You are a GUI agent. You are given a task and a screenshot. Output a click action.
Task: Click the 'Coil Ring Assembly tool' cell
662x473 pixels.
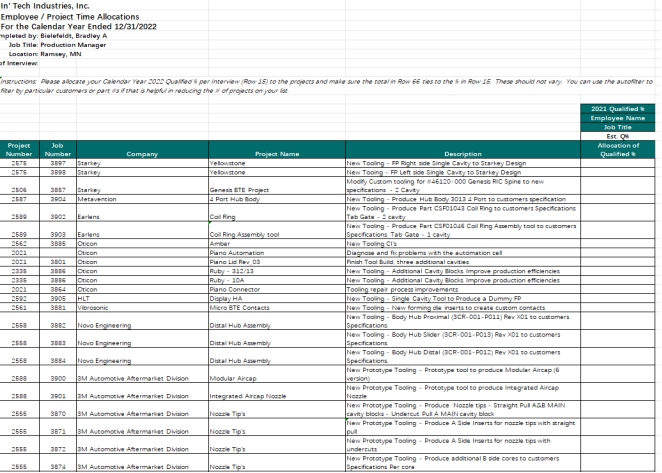[277, 230]
